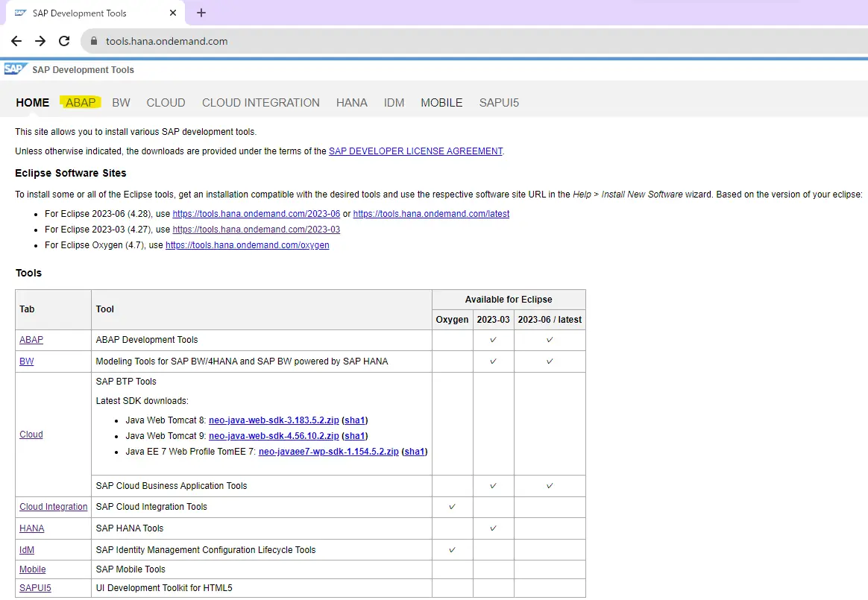Screen dimensions: 868x600
Task: Open sha1 link for Java Web Tomcat 8
Action: 355,420
